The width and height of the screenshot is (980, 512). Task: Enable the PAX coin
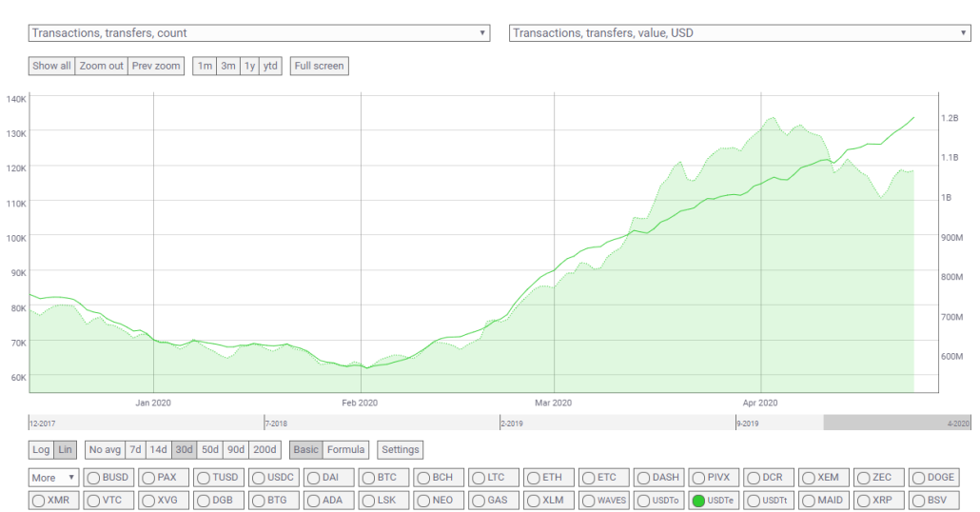(164, 478)
